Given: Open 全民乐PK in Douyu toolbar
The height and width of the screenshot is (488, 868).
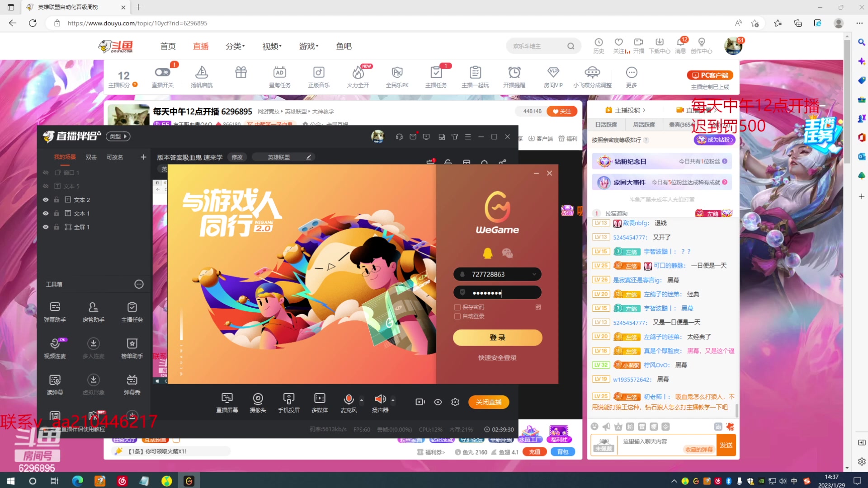Looking at the screenshot, I should (x=397, y=76).
